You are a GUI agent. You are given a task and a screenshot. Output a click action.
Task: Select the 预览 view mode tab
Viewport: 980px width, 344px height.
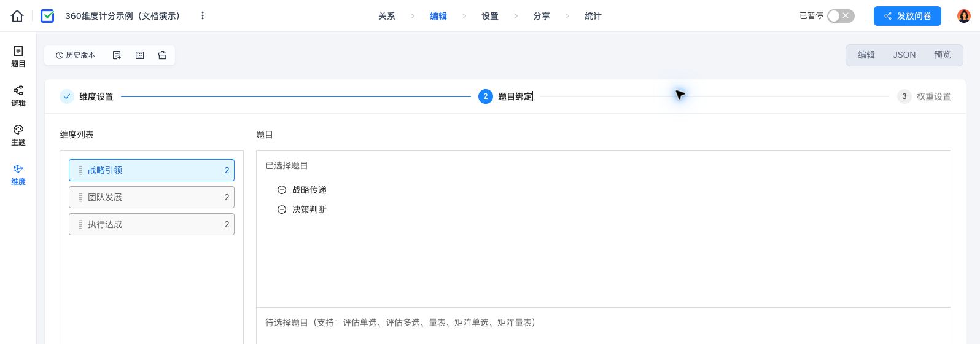click(943, 55)
